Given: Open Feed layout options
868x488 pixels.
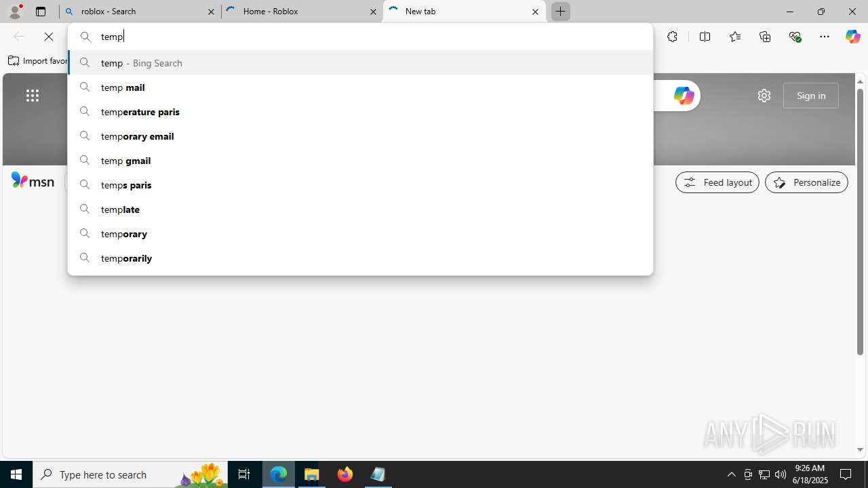Looking at the screenshot, I should coord(717,182).
